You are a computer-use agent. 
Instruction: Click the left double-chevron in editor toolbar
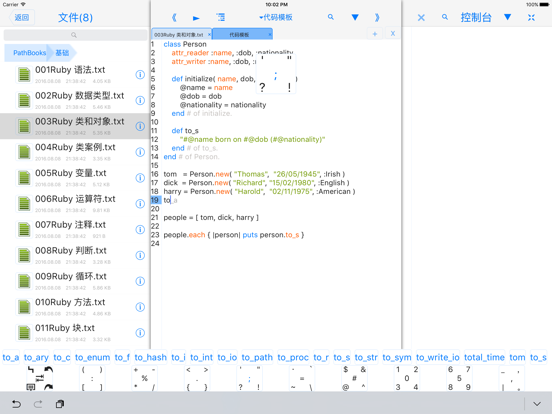pos(174,18)
